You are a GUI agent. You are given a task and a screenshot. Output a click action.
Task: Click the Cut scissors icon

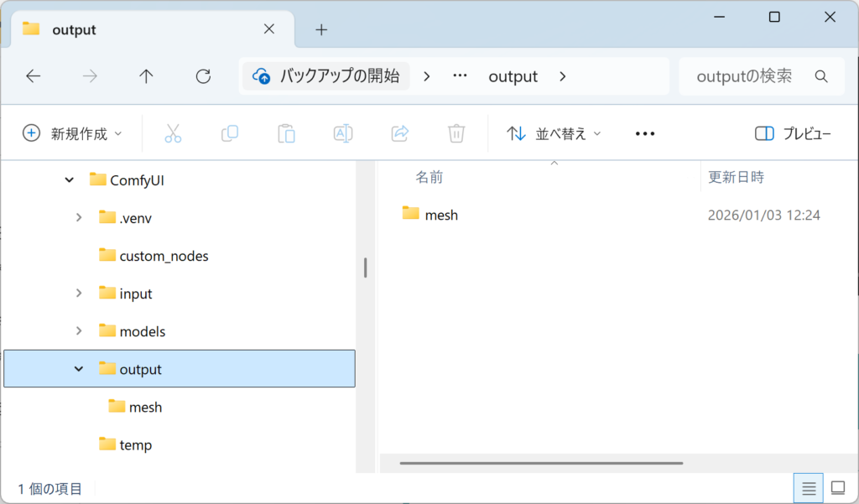click(173, 133)
